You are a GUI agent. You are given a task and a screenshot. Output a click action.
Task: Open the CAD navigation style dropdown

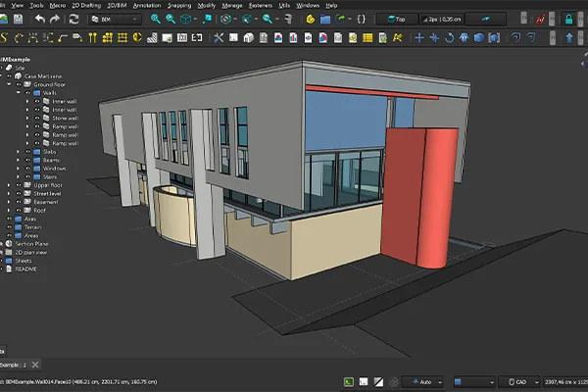519,382
